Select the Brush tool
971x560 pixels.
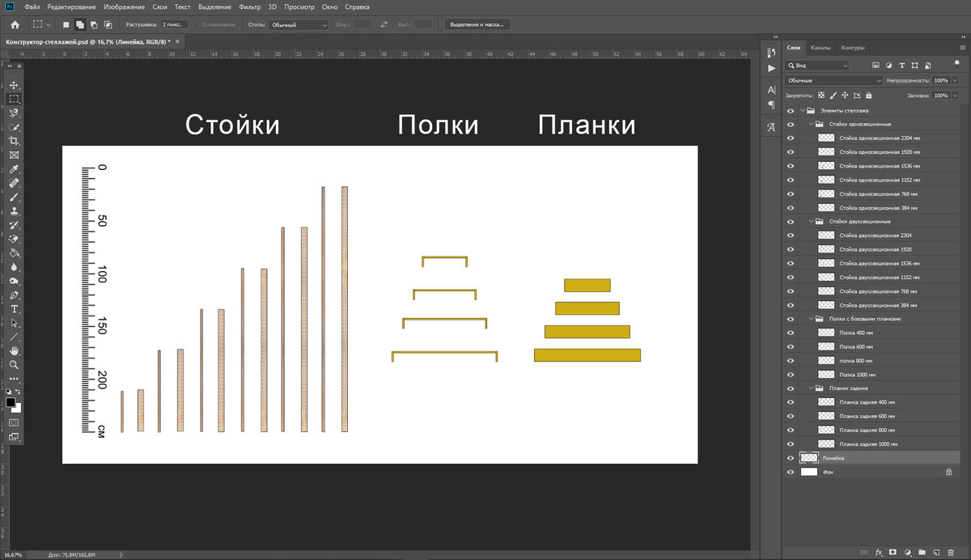[13, 197]
